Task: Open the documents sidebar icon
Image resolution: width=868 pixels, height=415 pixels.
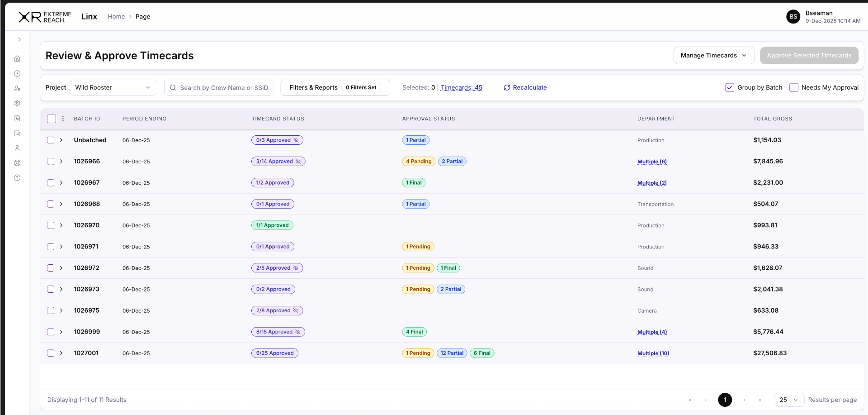Action: 17,118
